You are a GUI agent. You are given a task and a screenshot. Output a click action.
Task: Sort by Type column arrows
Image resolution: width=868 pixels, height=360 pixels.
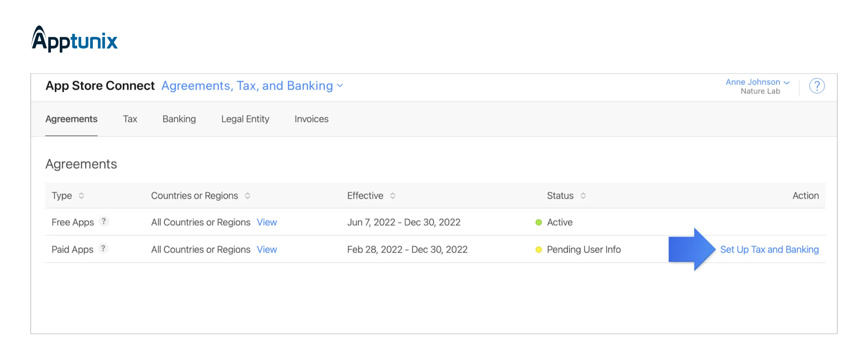(x=81, y=196)
